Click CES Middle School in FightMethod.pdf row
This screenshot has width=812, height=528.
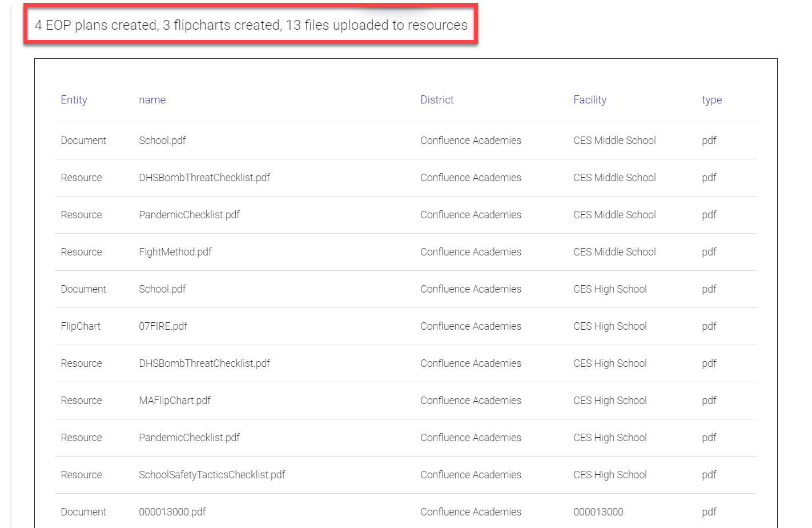point(614,252)
